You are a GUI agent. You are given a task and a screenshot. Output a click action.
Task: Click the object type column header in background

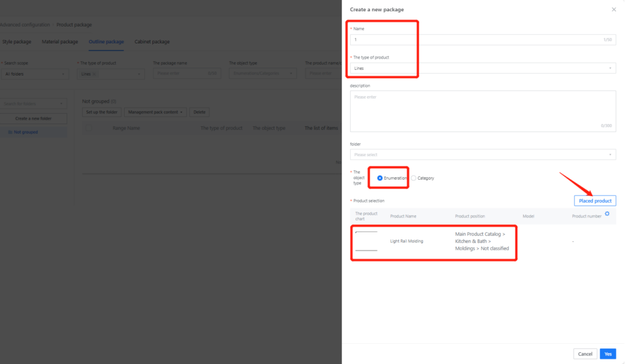[269, 128]
